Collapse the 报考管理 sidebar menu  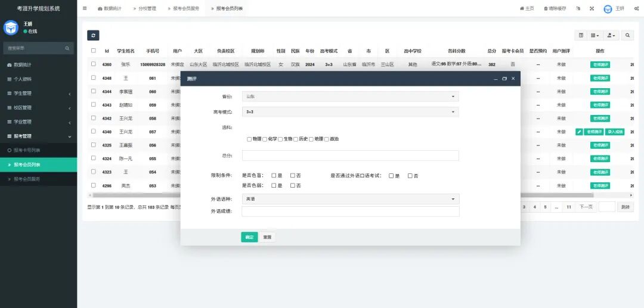[39, 136]
